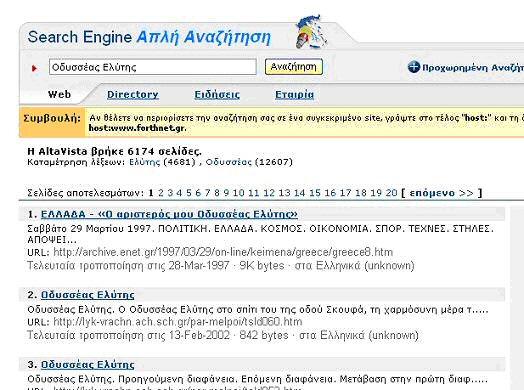
Task: Go to results page 17
Action: click(345, 193)
